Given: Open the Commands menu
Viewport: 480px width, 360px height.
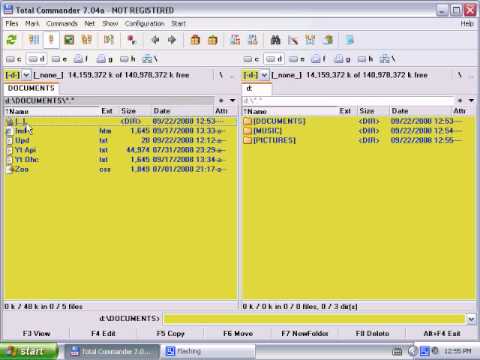Looking at the screenshot, I should (62, 24).
